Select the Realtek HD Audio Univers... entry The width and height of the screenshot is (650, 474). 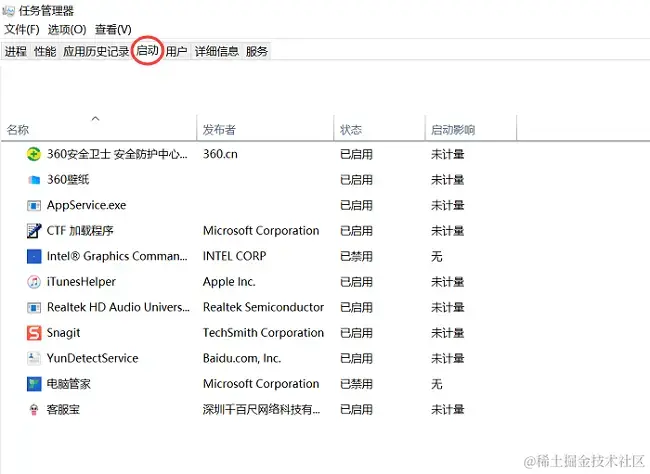pyautogui.click(x=118, y=307)
